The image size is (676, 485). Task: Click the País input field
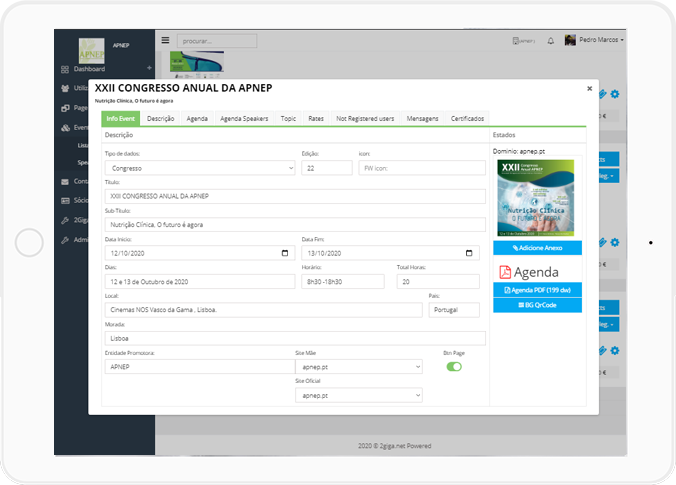(x=454, y=310)
